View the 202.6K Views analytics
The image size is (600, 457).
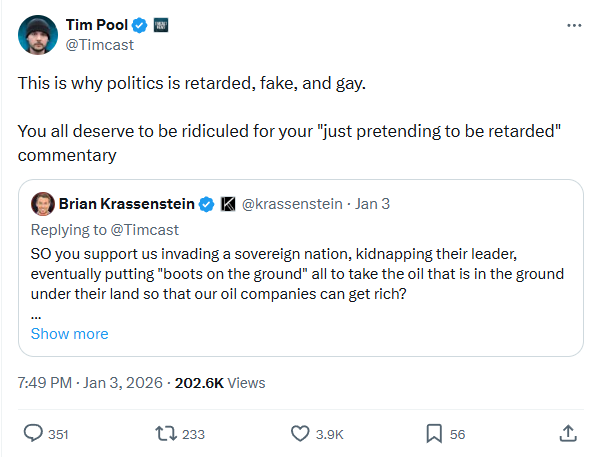tap(220, 383)
